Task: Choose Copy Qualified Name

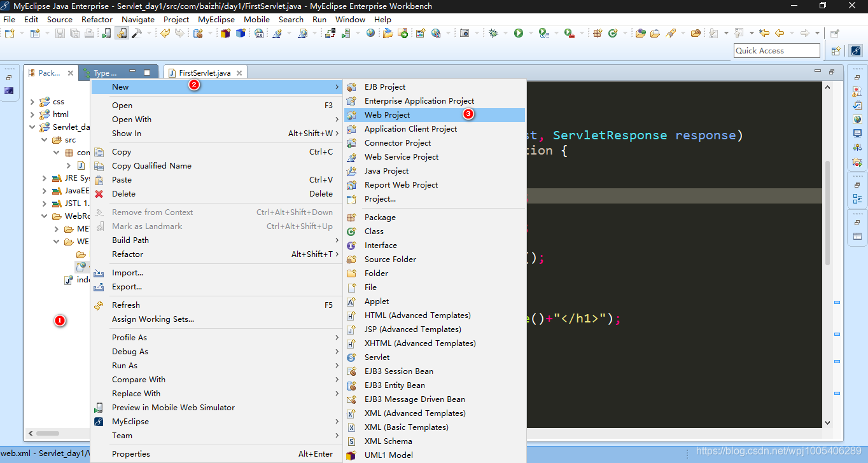Action: coord(216,166)
